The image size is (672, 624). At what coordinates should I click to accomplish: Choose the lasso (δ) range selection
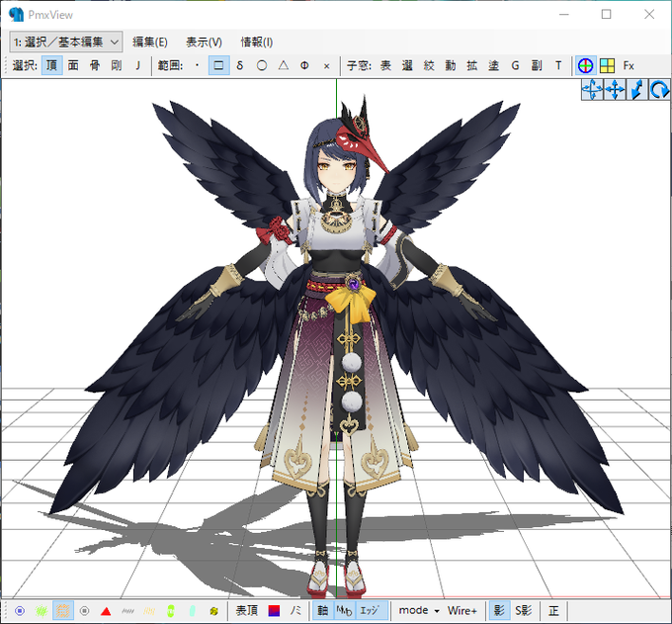point(240,65)
